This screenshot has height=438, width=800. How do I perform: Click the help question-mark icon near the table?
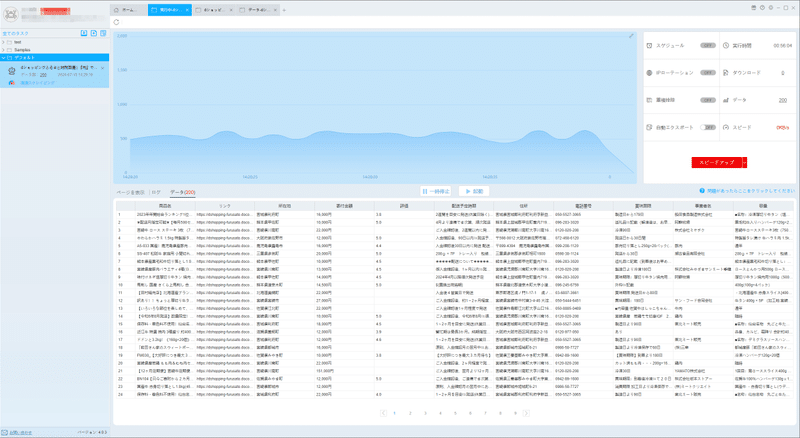coord(702,190)
